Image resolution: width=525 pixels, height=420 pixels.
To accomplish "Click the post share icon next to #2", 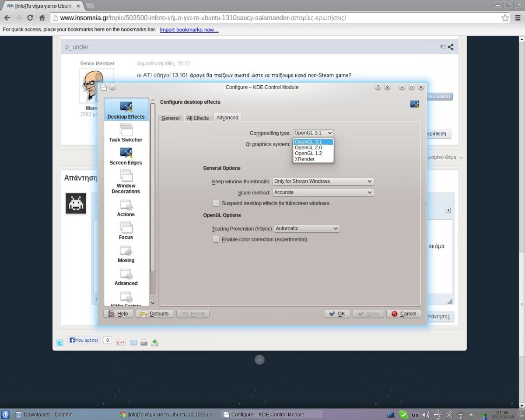I will (450, 47).
